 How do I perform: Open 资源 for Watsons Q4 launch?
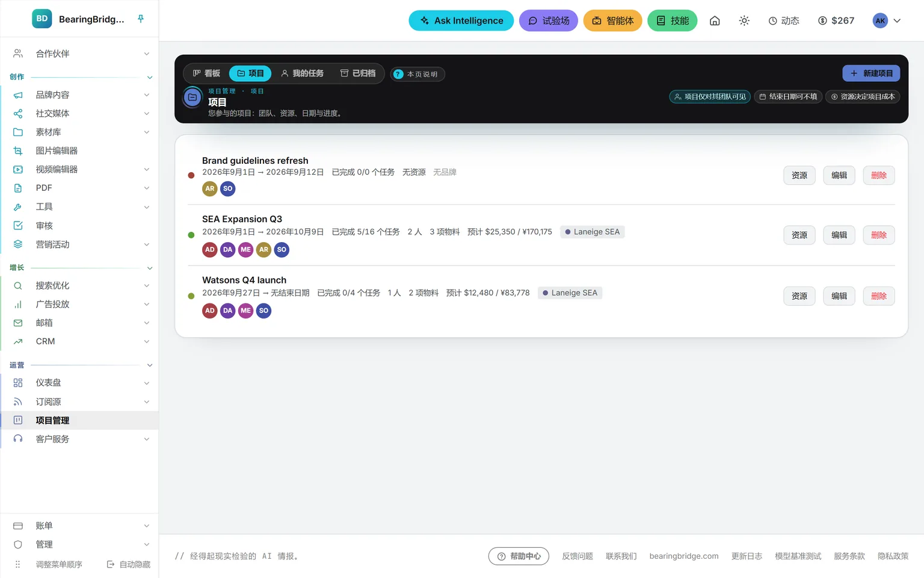[799, 296]
